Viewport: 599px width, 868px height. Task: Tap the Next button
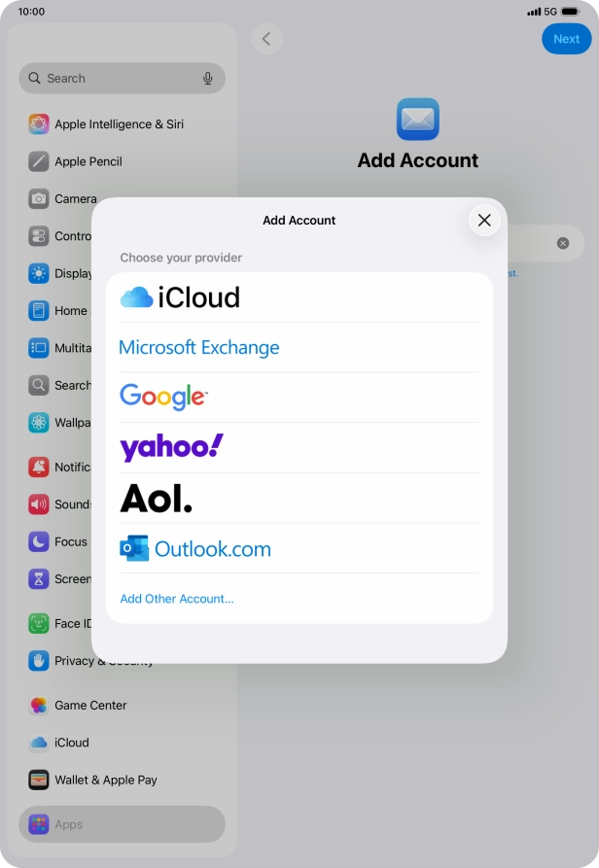tap(566, 39)
